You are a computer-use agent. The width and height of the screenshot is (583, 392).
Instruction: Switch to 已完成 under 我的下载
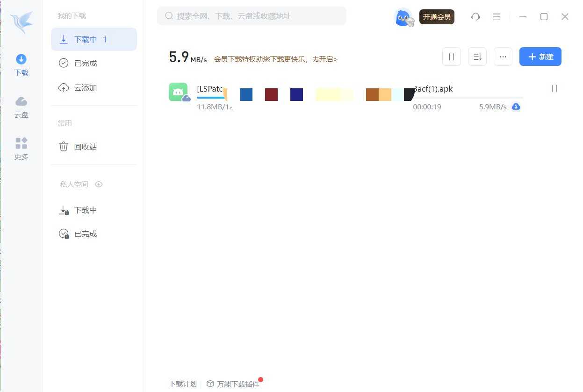click(x=85, y=63)
